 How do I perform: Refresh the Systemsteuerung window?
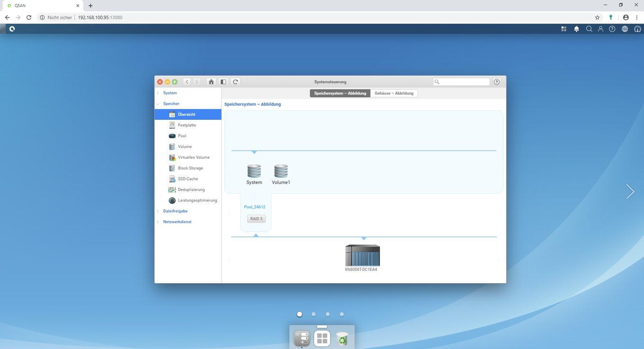pos(235,82)
